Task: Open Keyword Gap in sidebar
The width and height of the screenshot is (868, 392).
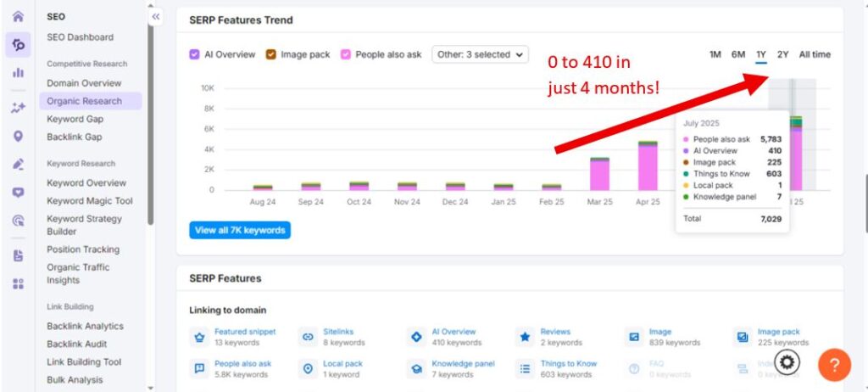Action: click(75, 119)
